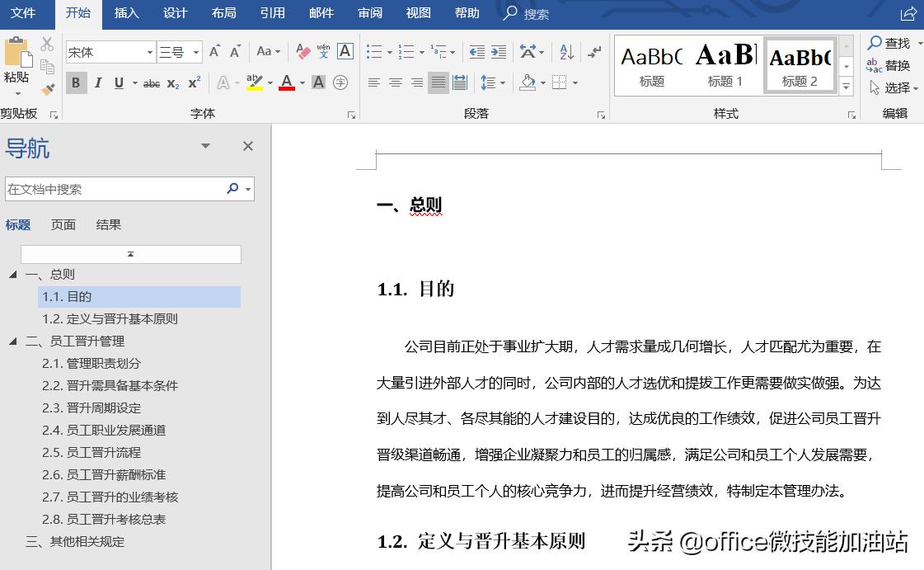Apply bold formatting
The height and width of the screenshot is (570, 924).
(x=76, y=82)
